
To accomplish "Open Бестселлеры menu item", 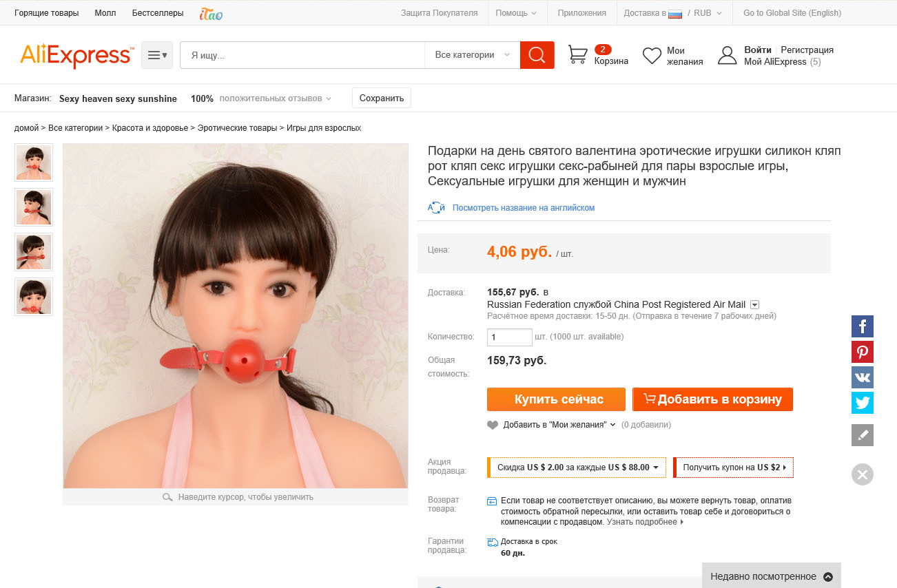I will point(158,13).
